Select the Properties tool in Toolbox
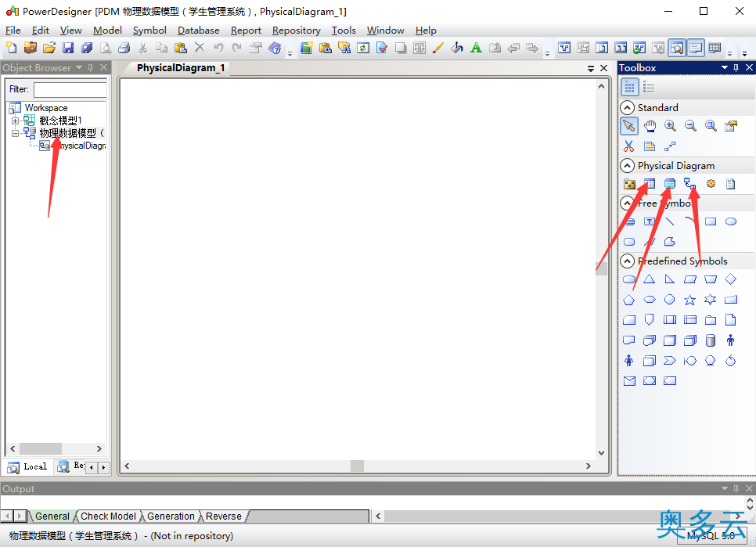 [x=731, y=126]
